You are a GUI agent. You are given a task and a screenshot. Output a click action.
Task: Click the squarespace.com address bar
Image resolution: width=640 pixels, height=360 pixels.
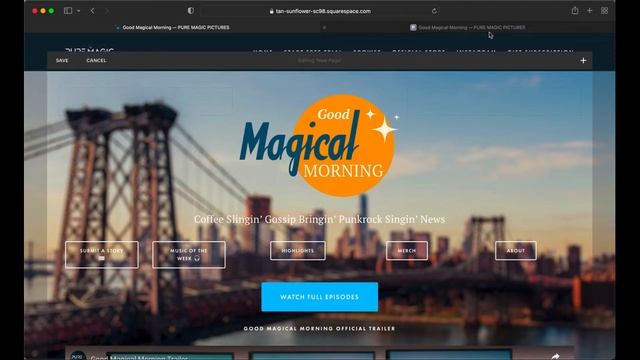point(320,11)
